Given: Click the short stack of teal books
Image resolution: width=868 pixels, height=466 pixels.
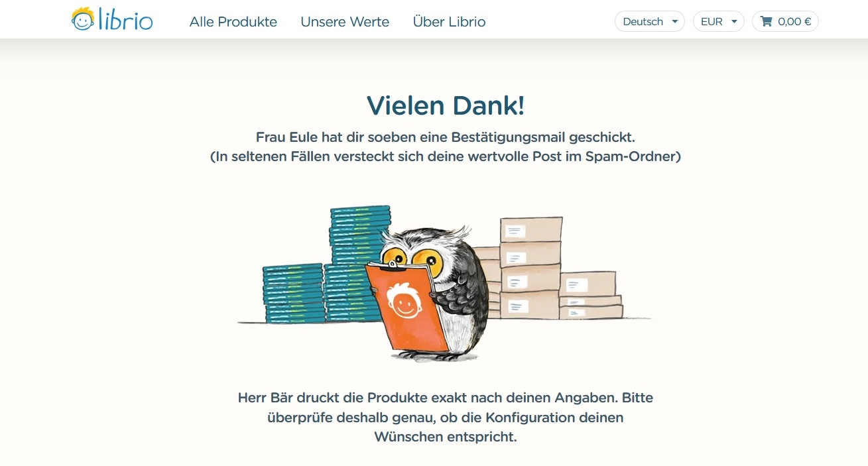Looking at the screenshot, I should [294, 293].
